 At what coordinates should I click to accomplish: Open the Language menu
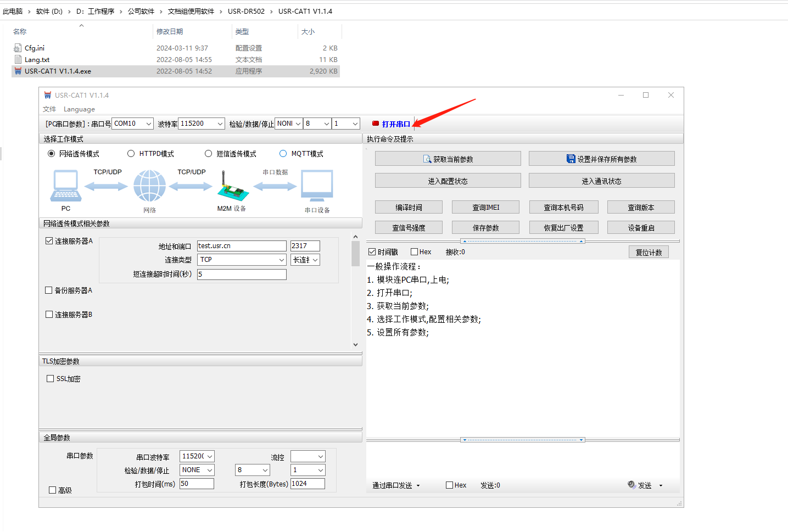(x=79, y=109)
